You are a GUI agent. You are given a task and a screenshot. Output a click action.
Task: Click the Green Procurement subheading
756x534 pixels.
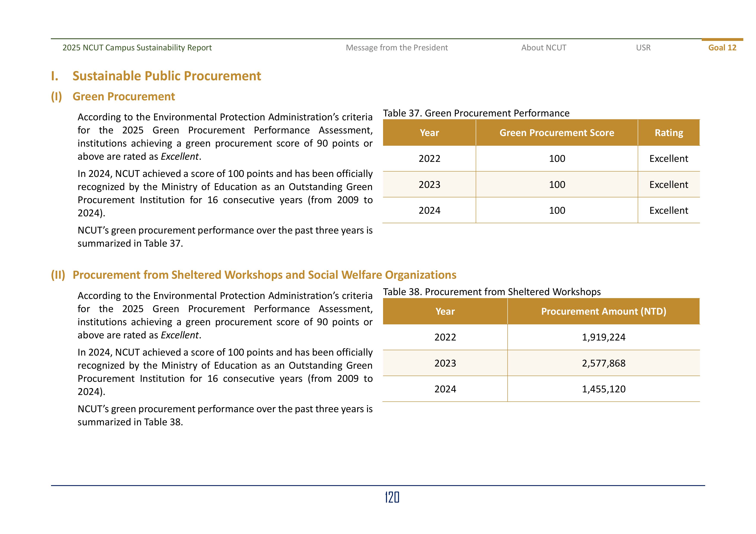coord(123,96)
